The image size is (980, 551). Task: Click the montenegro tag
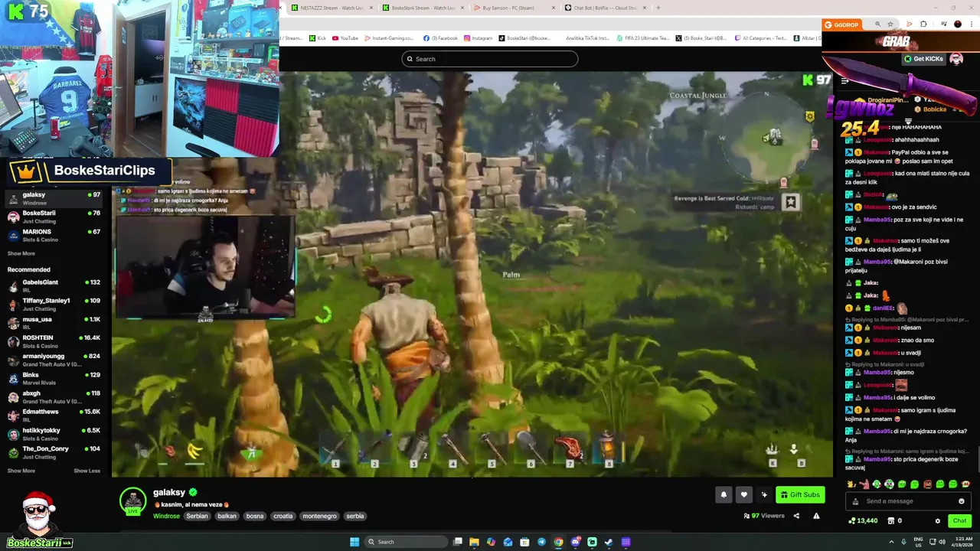pyautogui.click(x=319, y=516)
